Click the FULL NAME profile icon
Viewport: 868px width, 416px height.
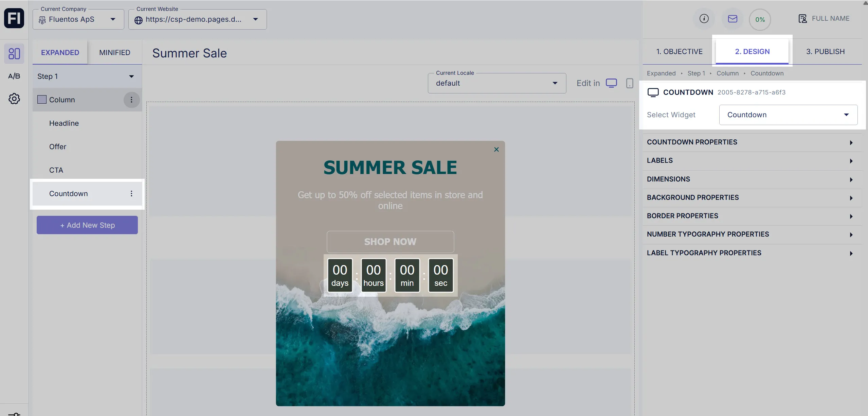point(802,18)
